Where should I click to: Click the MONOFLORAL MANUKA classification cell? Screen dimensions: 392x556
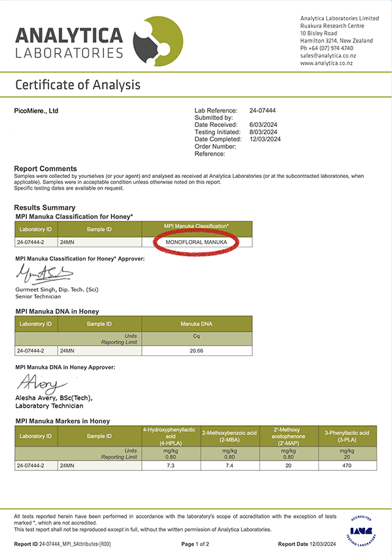pyautogui.click(x=197, y=242)
